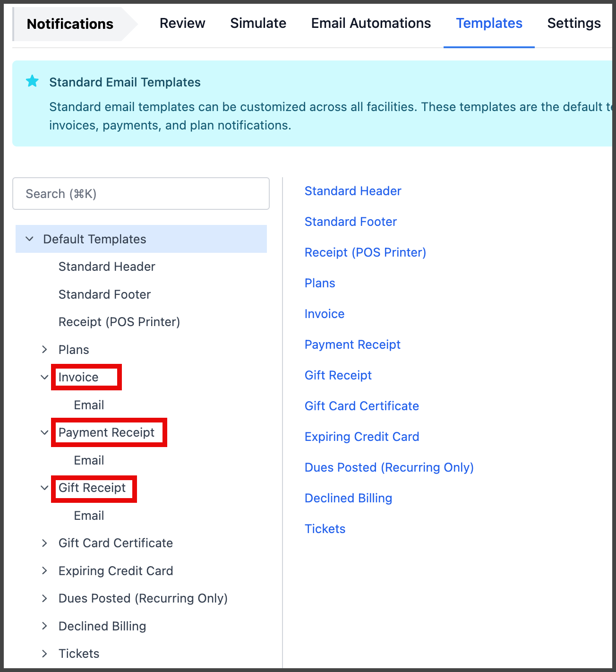
Task: Collapse the Payment Receipt tree item
Action: 44,432
